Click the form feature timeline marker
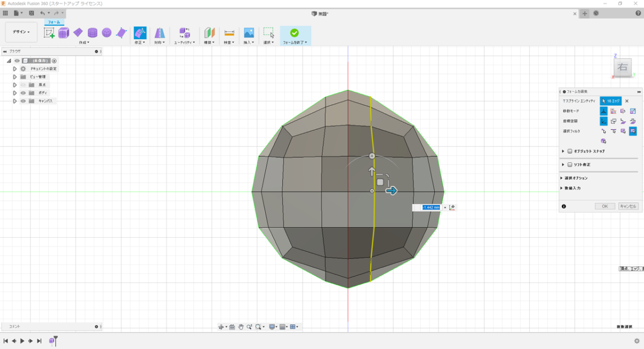 [52, 341]
